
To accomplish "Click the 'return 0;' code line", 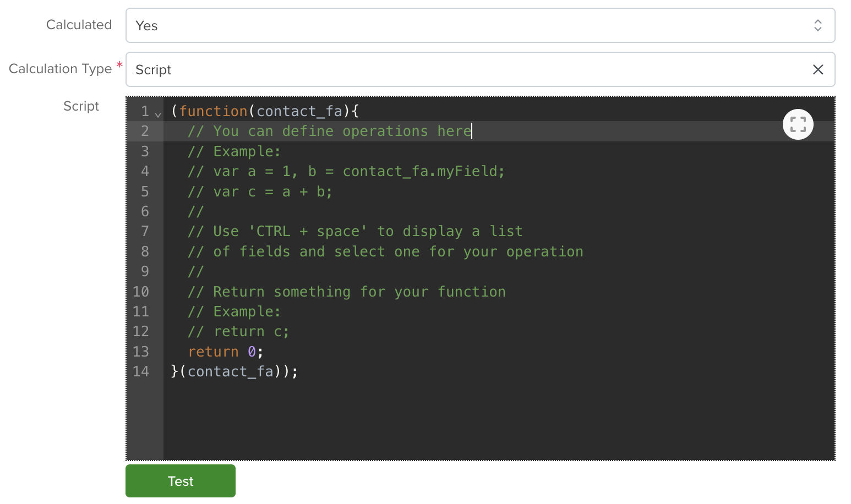I will pyautogui.click(x=226, y=352).
